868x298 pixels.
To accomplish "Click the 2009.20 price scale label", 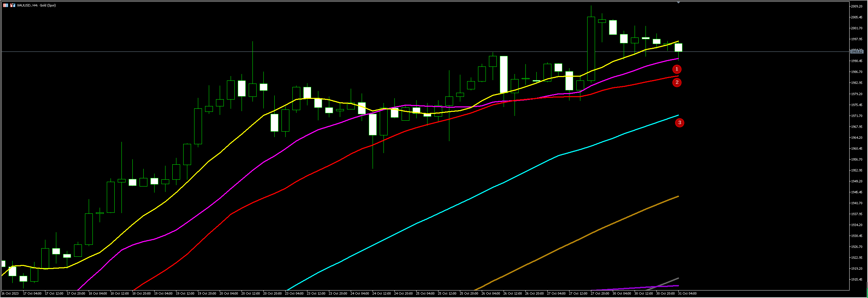I will tap(857, 6).
